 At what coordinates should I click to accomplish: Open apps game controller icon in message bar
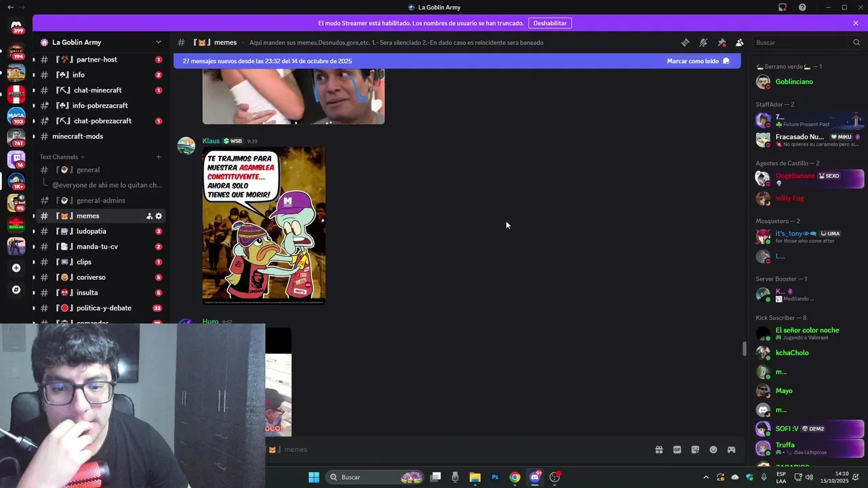732,449
